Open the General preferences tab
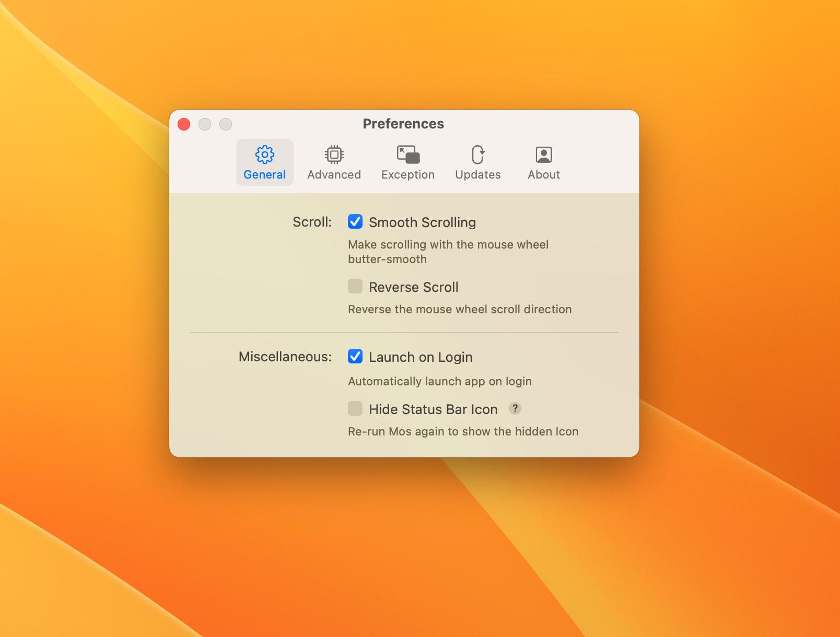Viewport: 840px width, 637px height. [x=264, y=162]
